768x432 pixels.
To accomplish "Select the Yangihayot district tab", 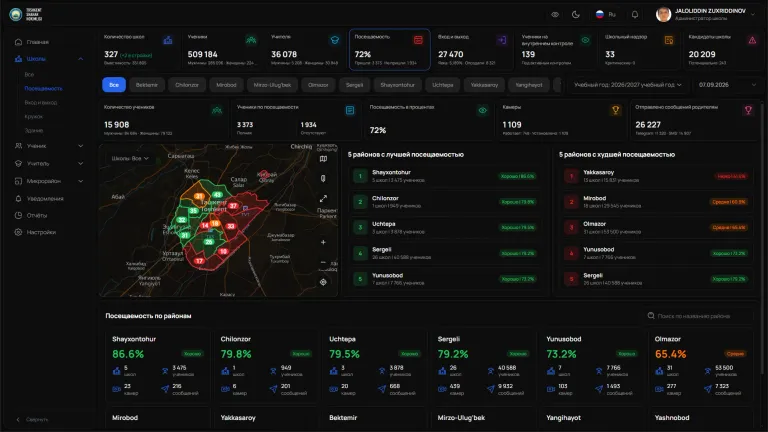I will click(529, 85).
